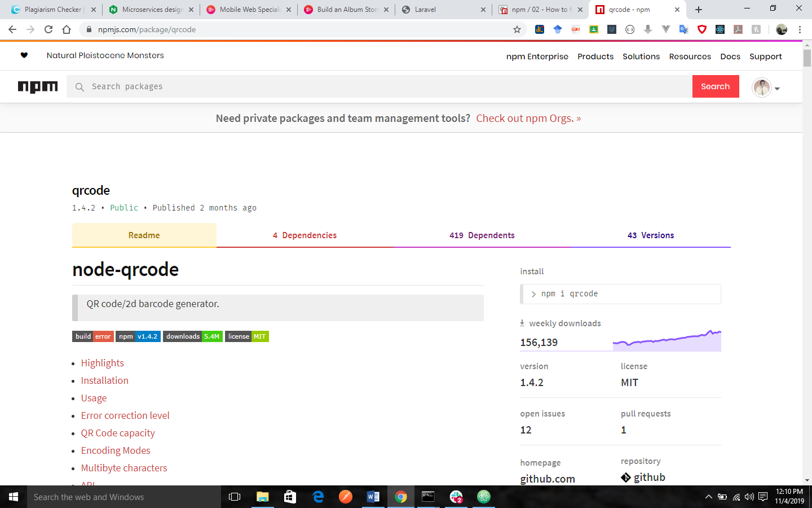Image resolution: width=812 pixels, height=508 pixels.
Task: Open the React Developer Tools extension
Action: (x=720, y=29)
